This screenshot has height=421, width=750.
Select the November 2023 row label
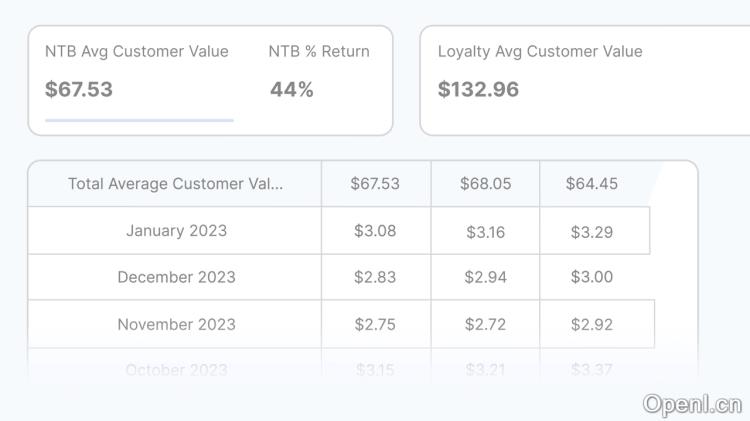pos(176,324)
